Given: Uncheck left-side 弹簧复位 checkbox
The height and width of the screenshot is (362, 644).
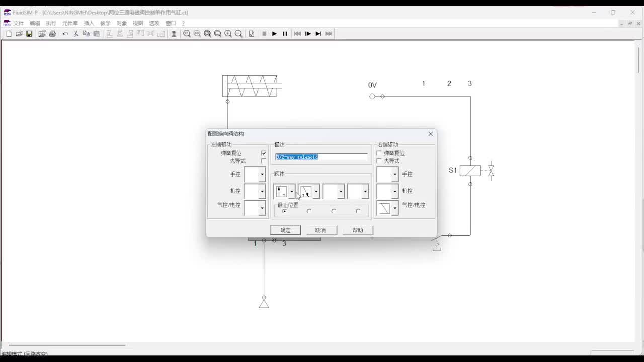Looking at the screenshot, I should (x=264, y=153).
